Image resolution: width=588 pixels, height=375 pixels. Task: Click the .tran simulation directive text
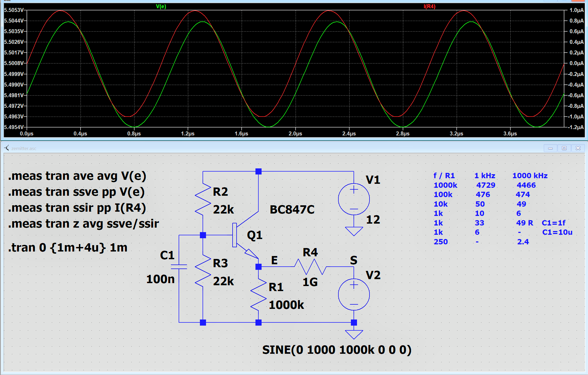[68, 248]
